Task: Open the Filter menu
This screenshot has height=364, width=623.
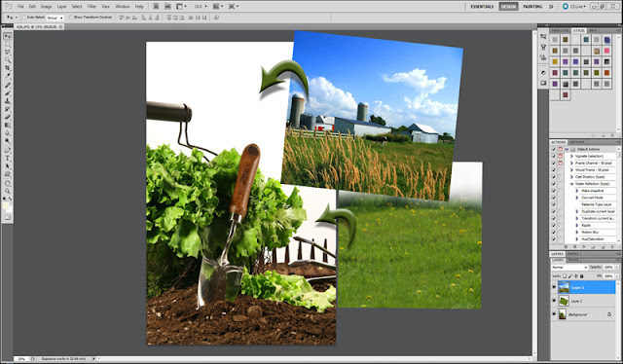Action: 92,7
